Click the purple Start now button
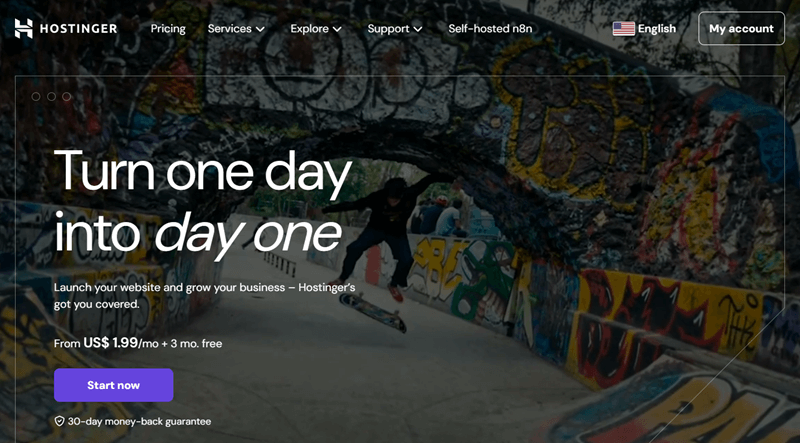 [x=114, y=385]
